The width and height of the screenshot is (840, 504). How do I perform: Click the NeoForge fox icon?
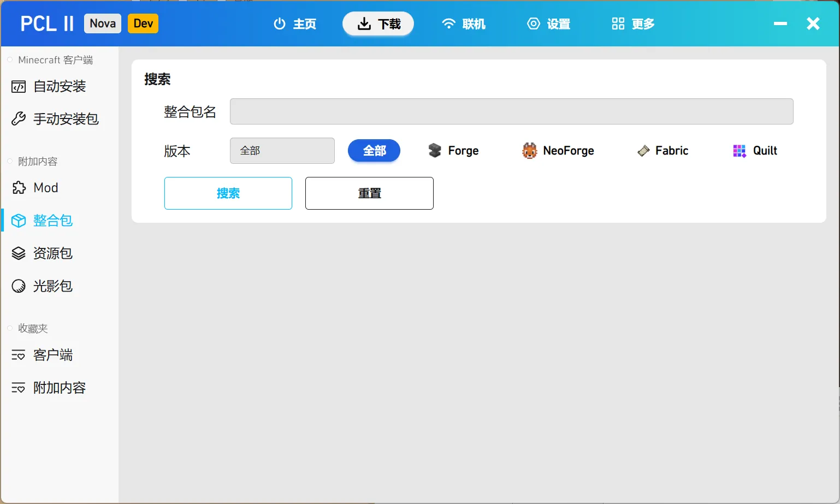pos(529,151)
